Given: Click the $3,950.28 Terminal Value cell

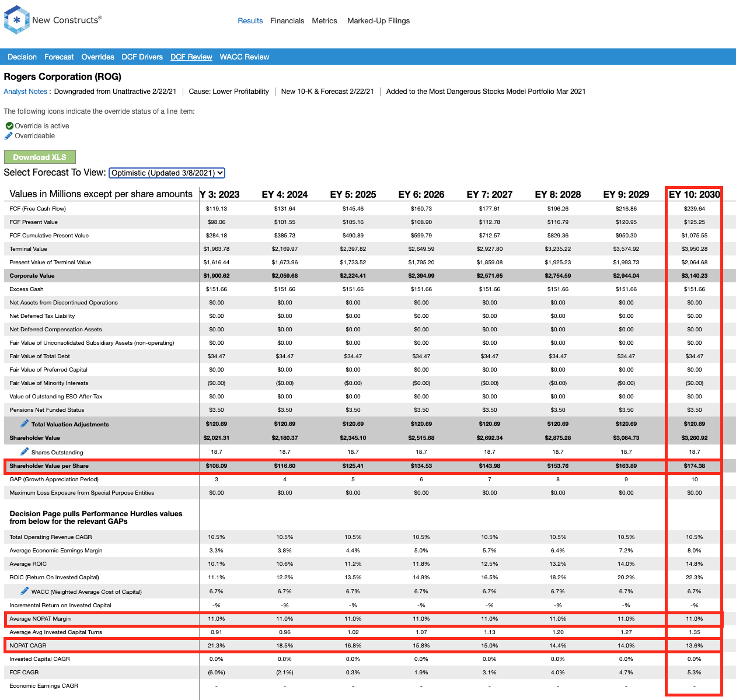Looking at the screenshot, I should (x=694, y=249).
